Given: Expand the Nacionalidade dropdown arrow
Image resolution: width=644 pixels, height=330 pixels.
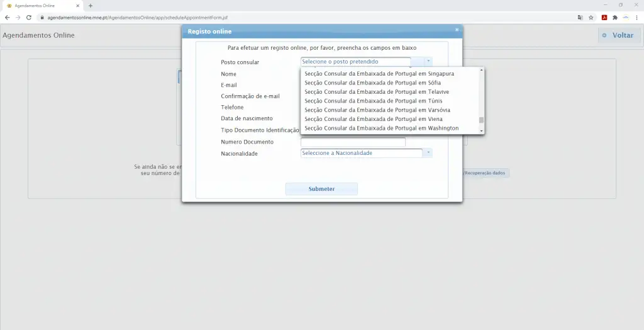Looking at the screenshot, I should (x=428, y=153).
